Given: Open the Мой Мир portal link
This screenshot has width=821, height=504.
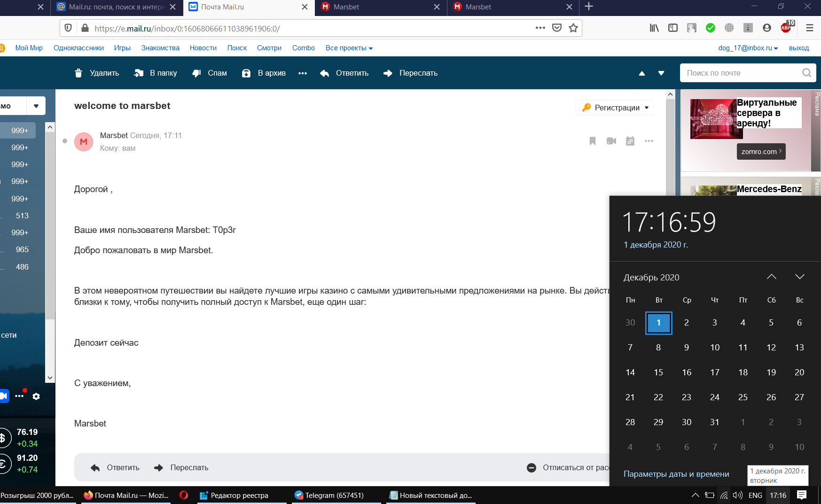Looking at the screenshot, I should pyautogui.click(x=29, y=48).
